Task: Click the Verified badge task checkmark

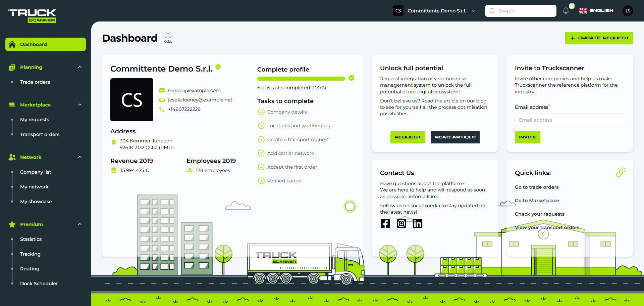Action: pos(261,181)
